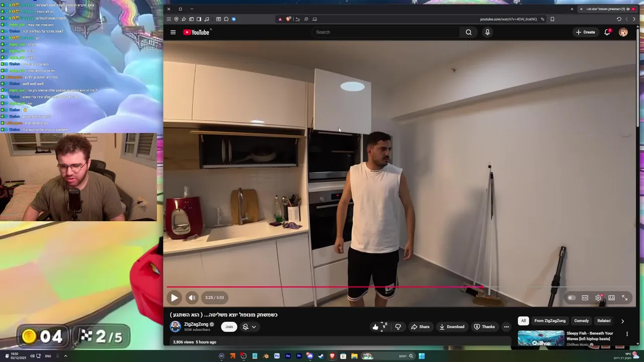The height and width of the screenshot is (362, 644).
Task: Open more actions three-dot menu under video
Action: coord(506,327)
